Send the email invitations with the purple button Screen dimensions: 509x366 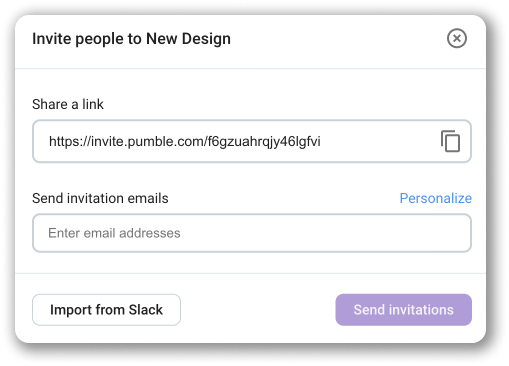tap(403, 310)
